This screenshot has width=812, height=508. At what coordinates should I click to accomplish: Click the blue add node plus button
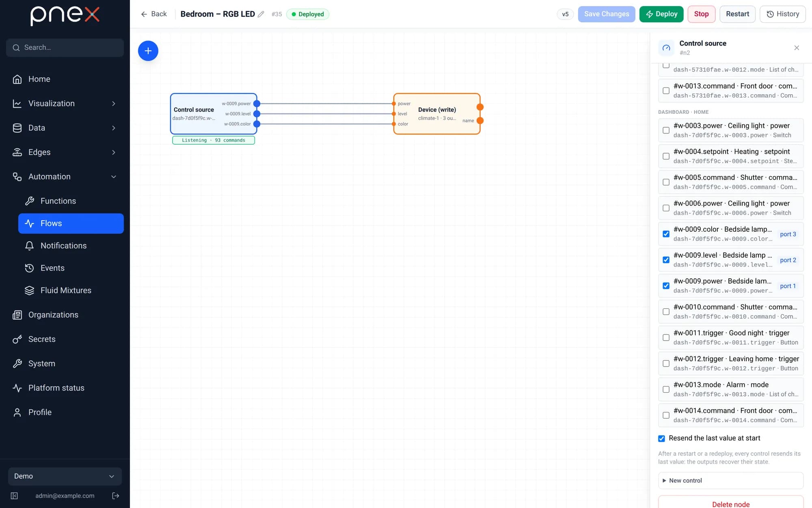coord(148,51)
